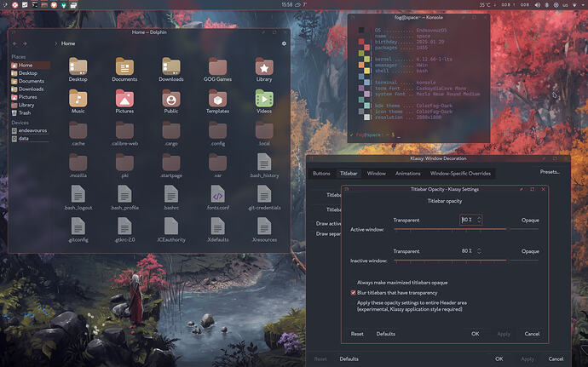Select the .Xresources file
The image size is (588, 367).
(264, 230)
